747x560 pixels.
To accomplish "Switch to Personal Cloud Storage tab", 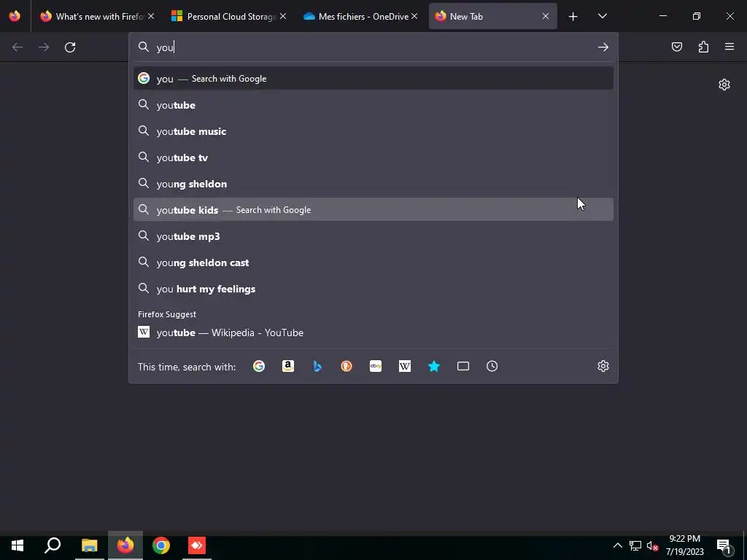I will click(228, 16).
